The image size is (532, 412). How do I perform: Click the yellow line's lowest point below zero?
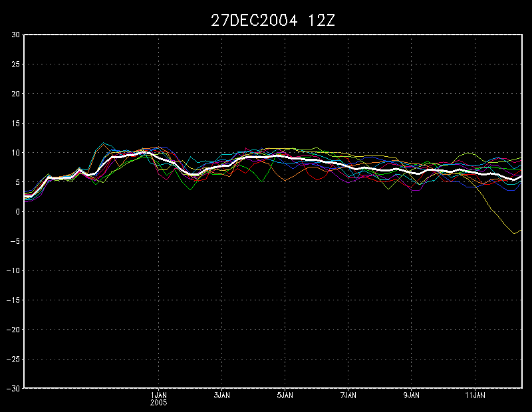(514, 233)
